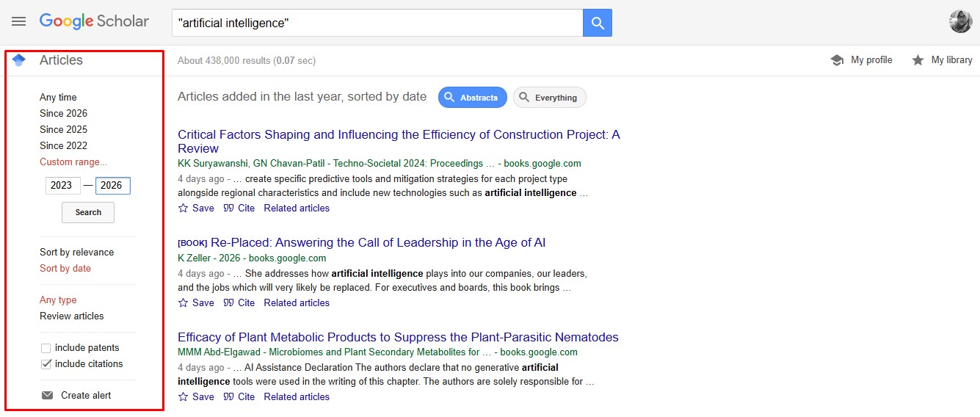This screenshot has width=980, height=417.
Task: Click the Google Scholar logo
Action: pos(94,21)
